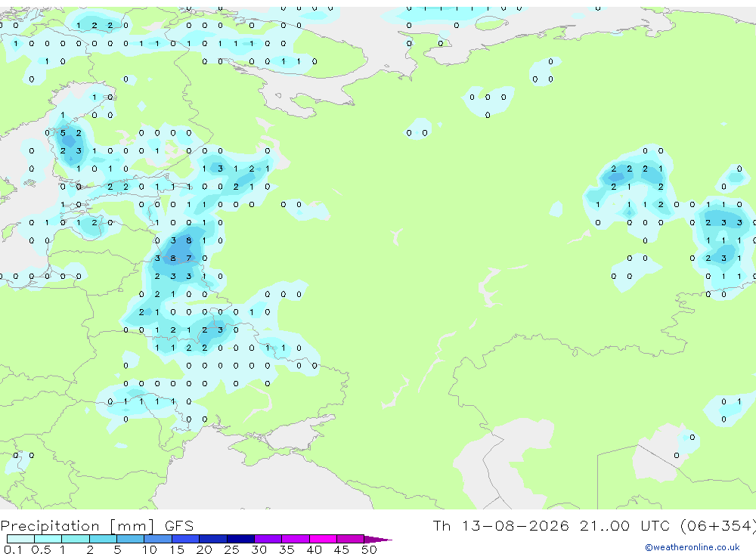This screenshot has width=756, height=554.
Task: Pick the 15–20 mm legend swatch
Action: click(186, 539)
